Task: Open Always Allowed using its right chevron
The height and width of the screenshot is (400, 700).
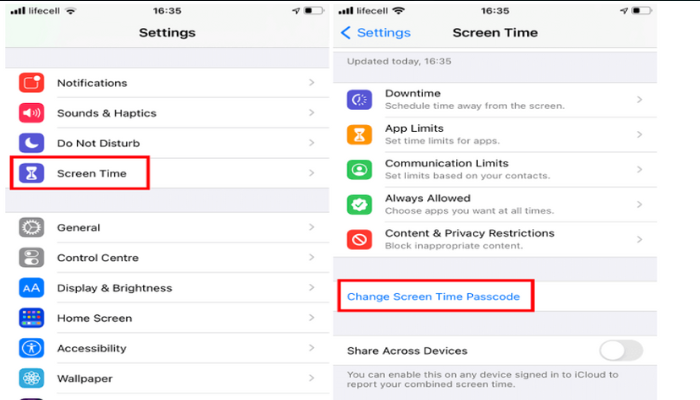Action: tap(639, 204)
